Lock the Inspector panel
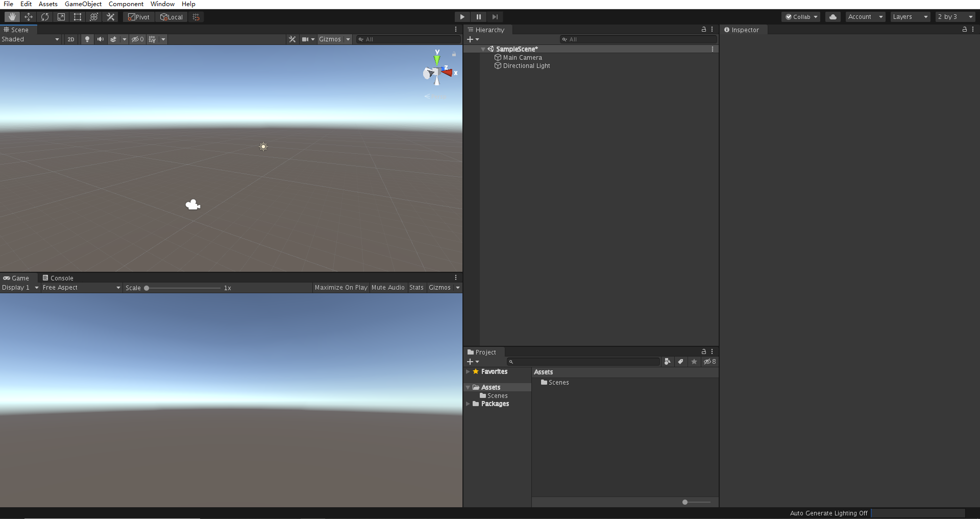The width and height of the screenshot is (980, 519). 965,30
